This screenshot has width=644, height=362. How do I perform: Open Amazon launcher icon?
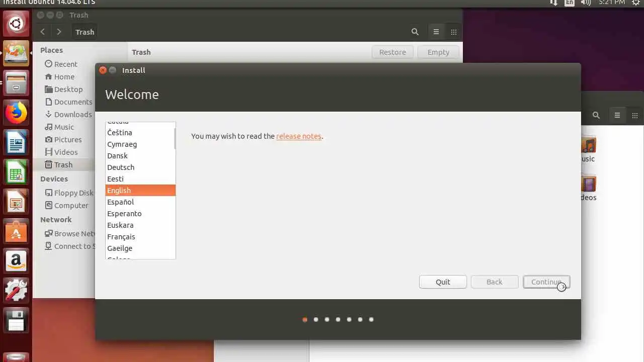[x=16, y=261]
